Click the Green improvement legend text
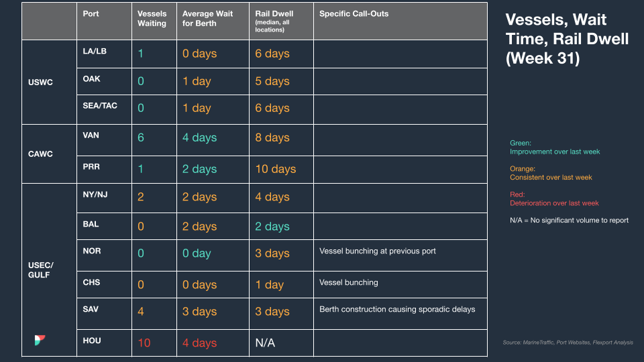The height and width of the screenshot is (362, 644). tap(555, 147)
